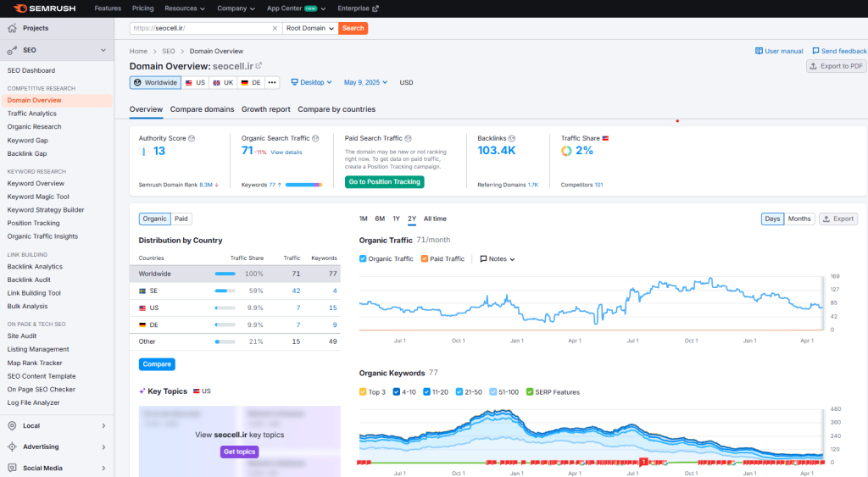Toggle Organic Traffic checkbox
This screenshot has width=868, height=477.
tap(363, 258)
